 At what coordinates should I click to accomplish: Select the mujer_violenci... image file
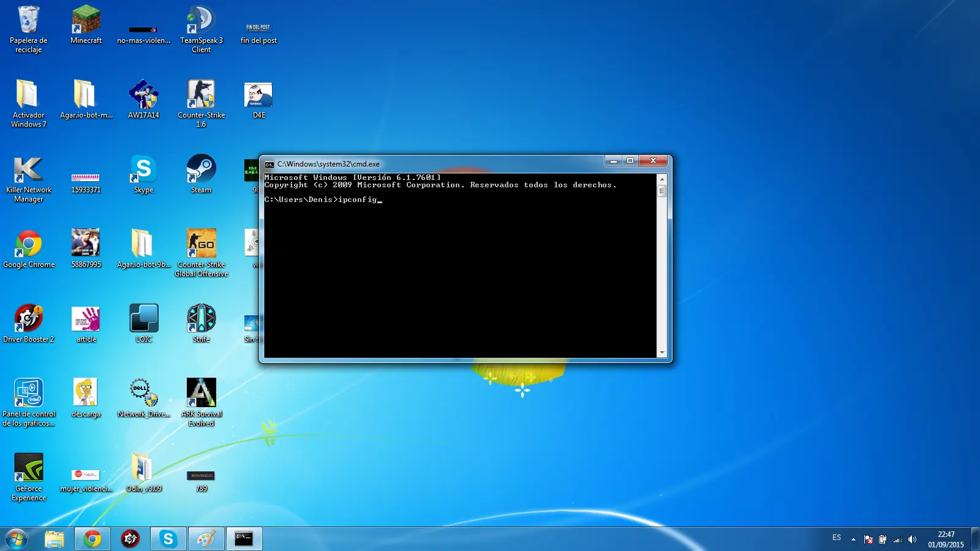(86, 481)
